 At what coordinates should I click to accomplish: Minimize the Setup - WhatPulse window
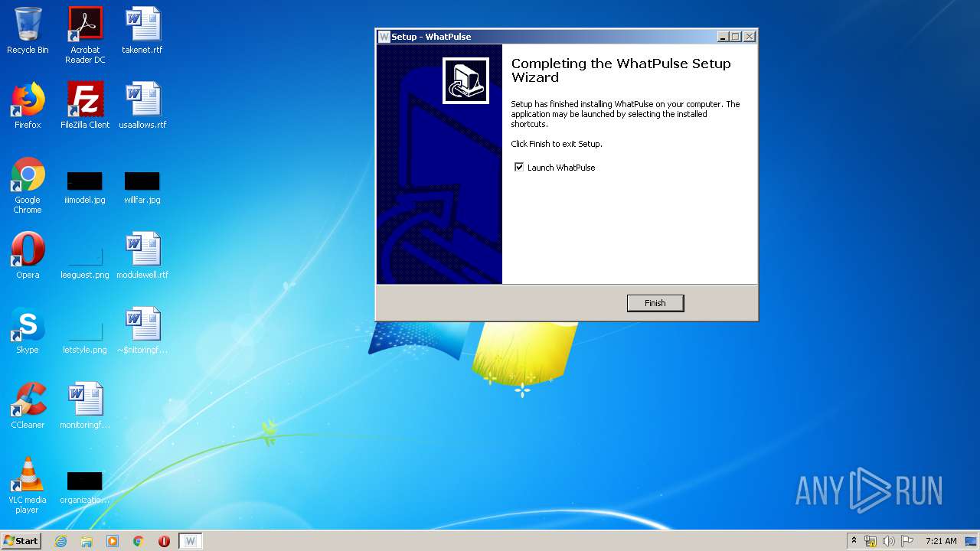click(x=723, y=37)
